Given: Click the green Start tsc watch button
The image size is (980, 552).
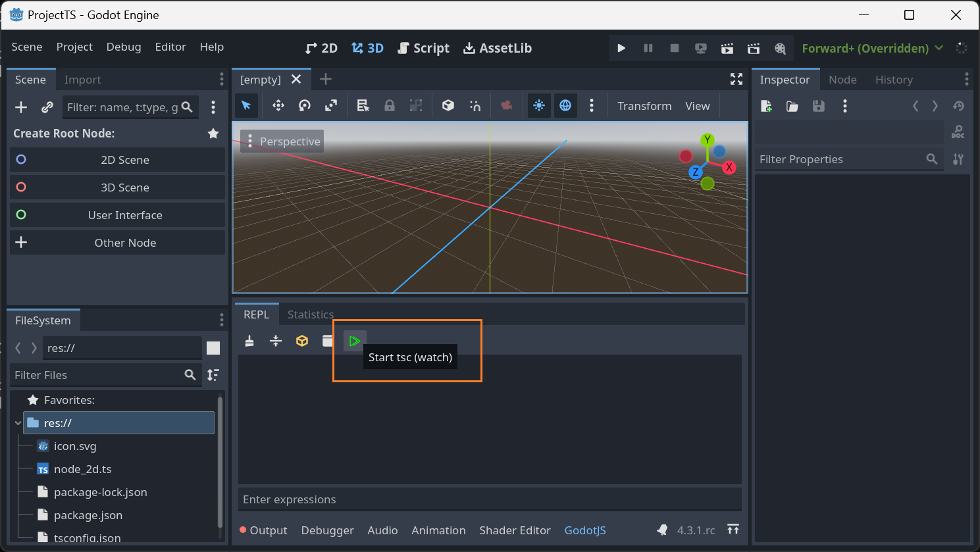Looking at the screenshot, I should 354,341.
